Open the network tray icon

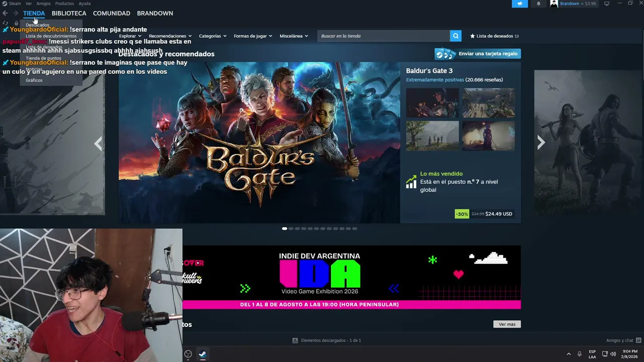point(605,354)
